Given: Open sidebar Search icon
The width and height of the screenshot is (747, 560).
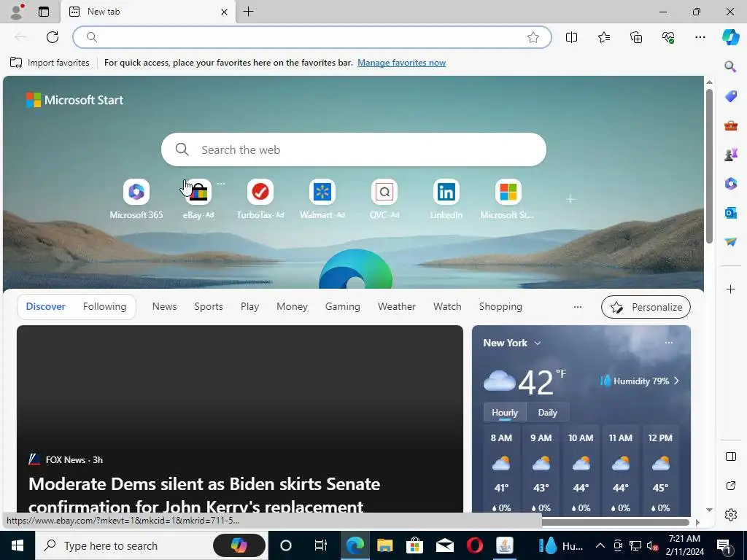Looking at the screenshot, I should coord(730,66).
